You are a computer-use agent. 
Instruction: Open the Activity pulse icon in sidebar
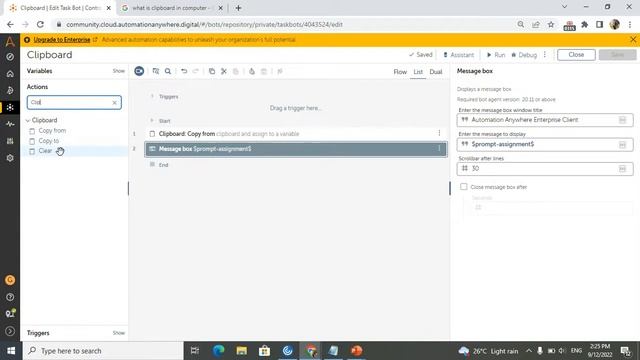[10, 124]
